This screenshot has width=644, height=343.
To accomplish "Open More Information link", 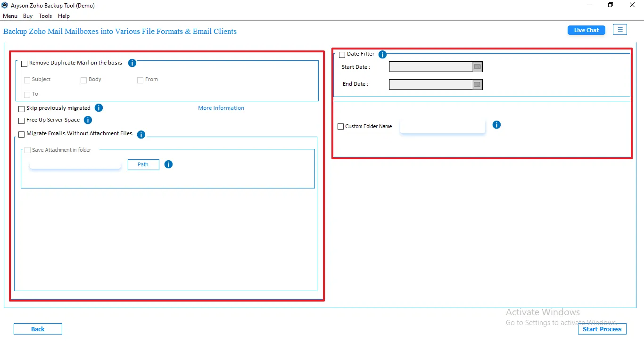I will coord(221,108).
